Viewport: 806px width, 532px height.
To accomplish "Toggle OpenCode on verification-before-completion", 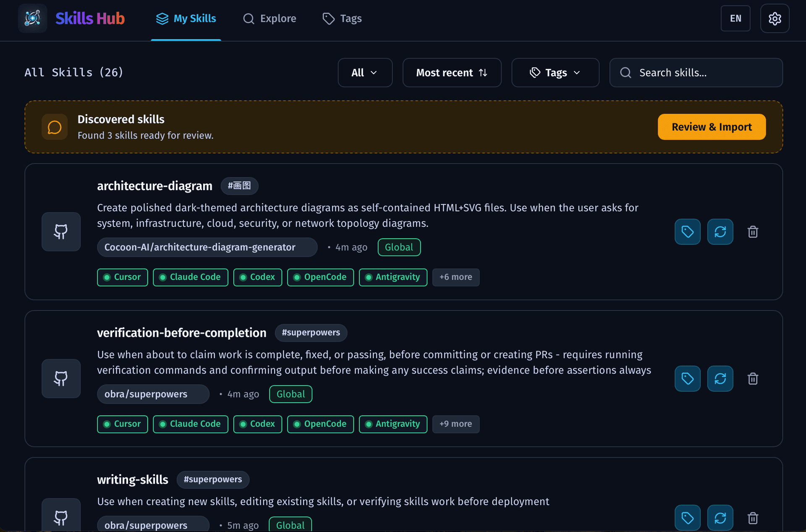I will tap(321, 424).
